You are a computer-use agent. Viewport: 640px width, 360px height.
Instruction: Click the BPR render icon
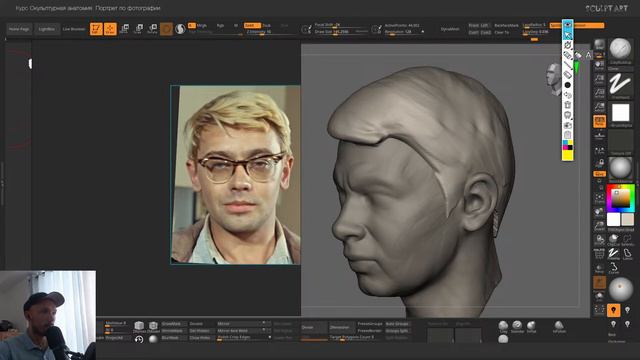tap(599, 44)
